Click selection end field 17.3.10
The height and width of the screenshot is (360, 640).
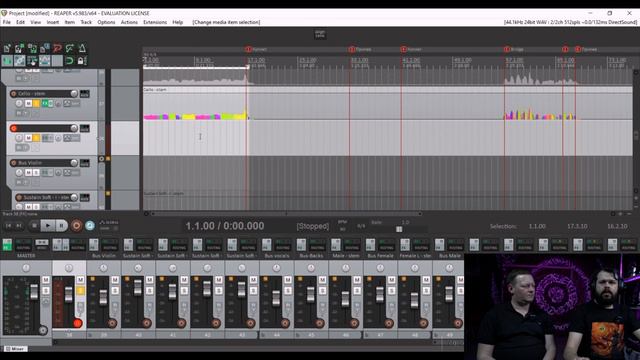tap(577, 226)
